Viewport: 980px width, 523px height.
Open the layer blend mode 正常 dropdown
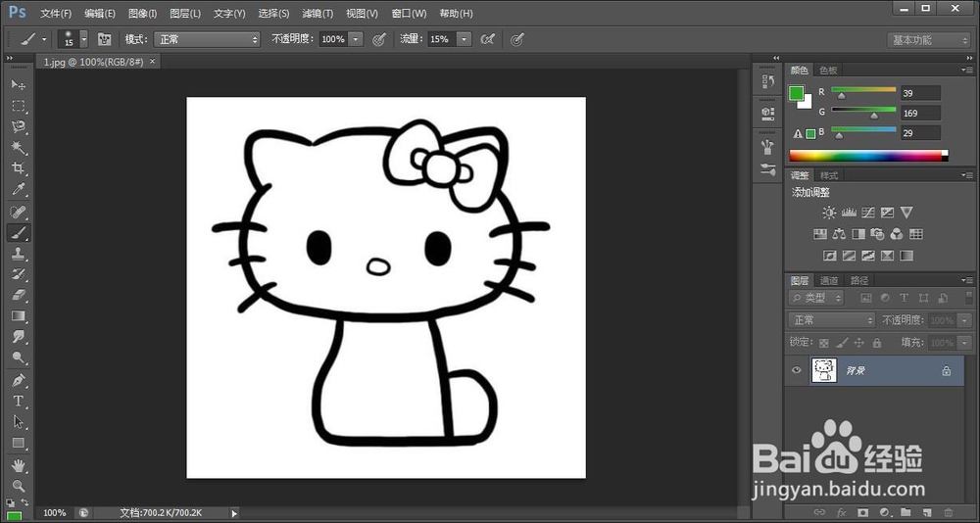(x=832, y=320)
